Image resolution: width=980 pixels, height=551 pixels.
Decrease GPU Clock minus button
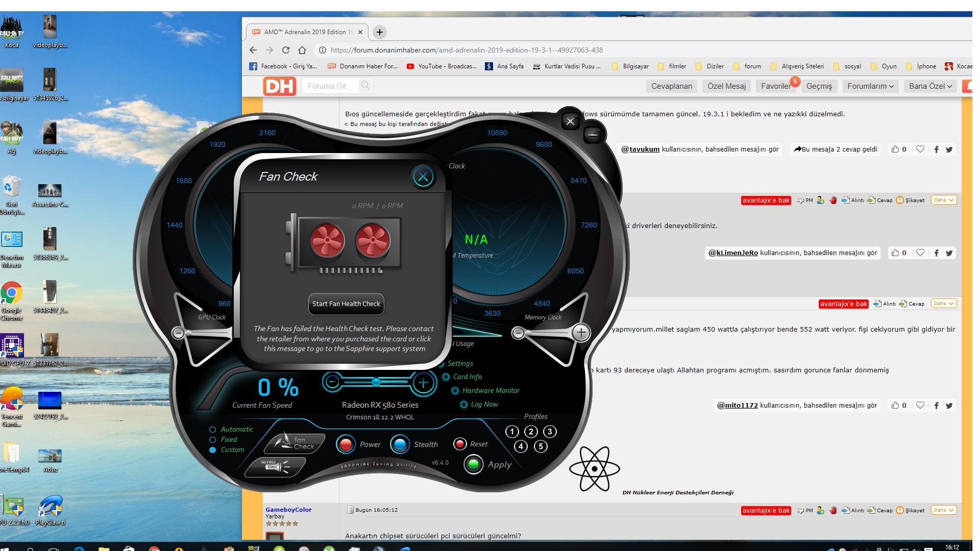point(178,334)
